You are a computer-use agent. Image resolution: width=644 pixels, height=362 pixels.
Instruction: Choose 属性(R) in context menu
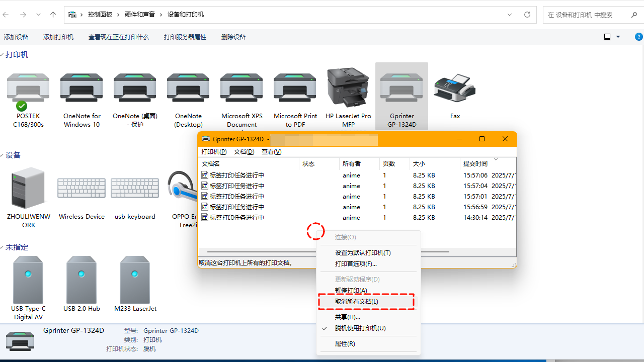coord(345,344)
